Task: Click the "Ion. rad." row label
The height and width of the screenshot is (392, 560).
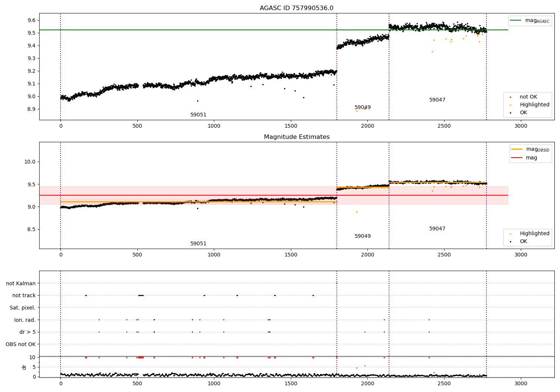Action: [x=25, y=320]
